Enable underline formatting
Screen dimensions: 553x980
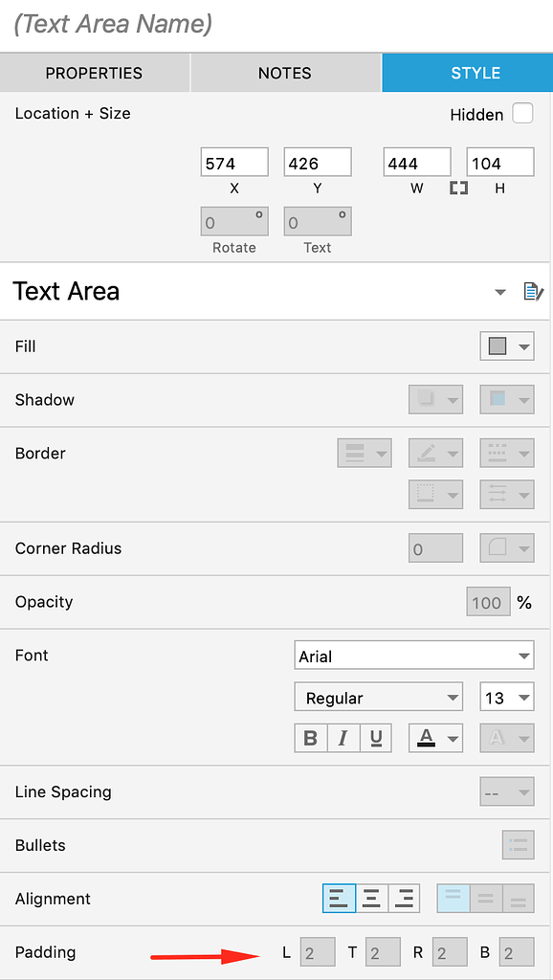pos(375,738)
